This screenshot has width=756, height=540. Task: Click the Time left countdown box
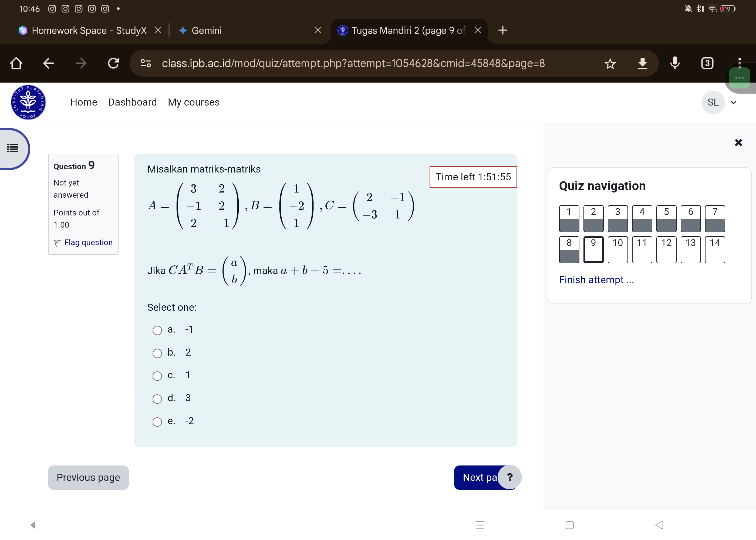[x=473, y=177]
